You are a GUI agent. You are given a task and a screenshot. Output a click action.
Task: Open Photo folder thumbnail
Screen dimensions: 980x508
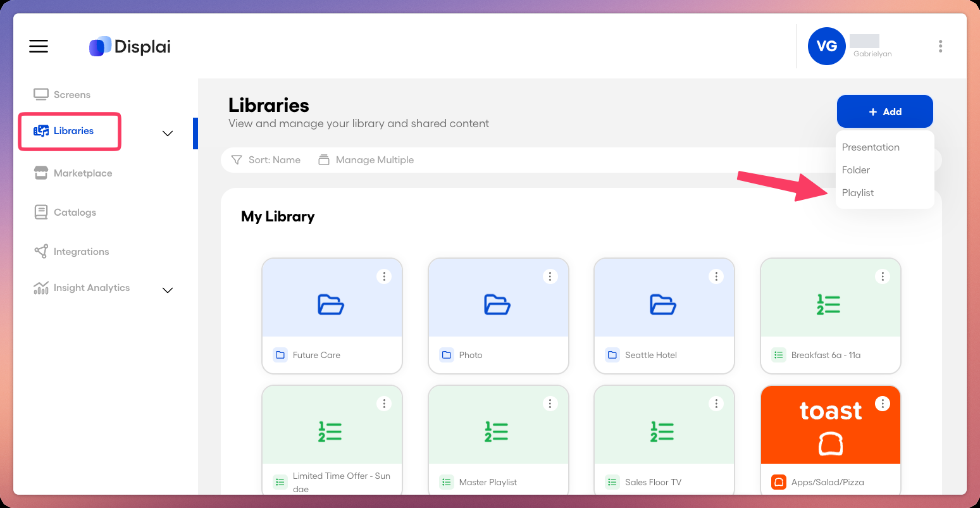point(499,297)
